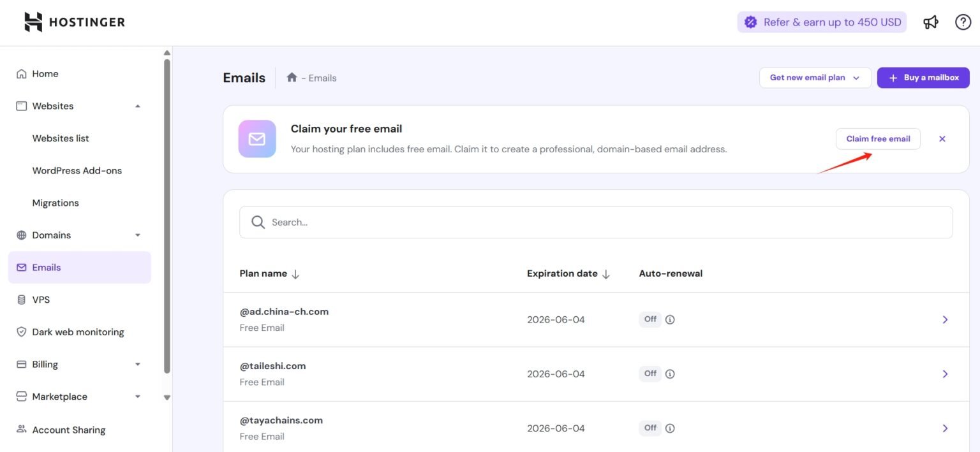The width and height of the screenshot is (980, 452).
Task: Click info icon beside @tayachains.com auto-renewal
Action: (670, 428)
